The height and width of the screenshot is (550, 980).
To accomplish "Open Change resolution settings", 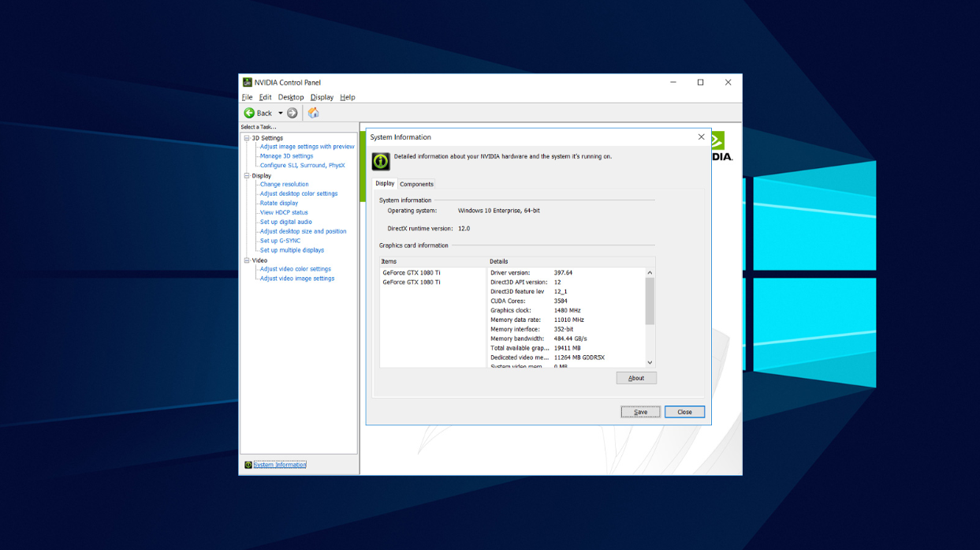I will (x=285, y=184).
